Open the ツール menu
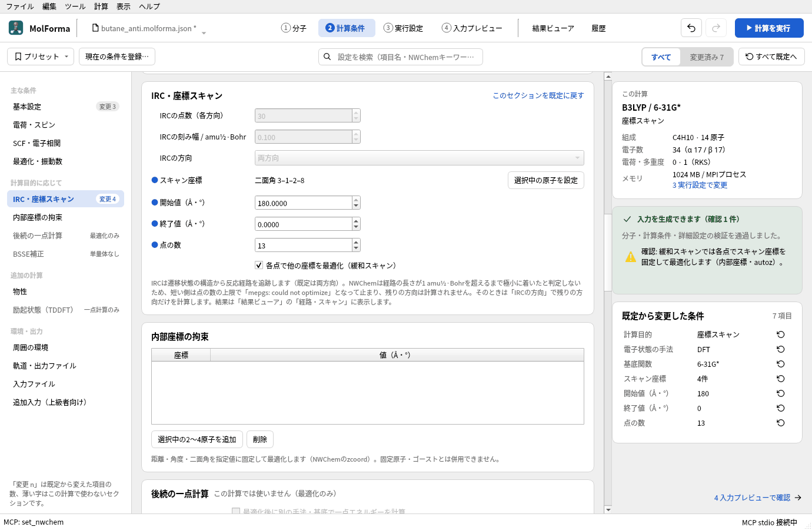Viewport: 812px width, 530px height. (x=75, y=6)
